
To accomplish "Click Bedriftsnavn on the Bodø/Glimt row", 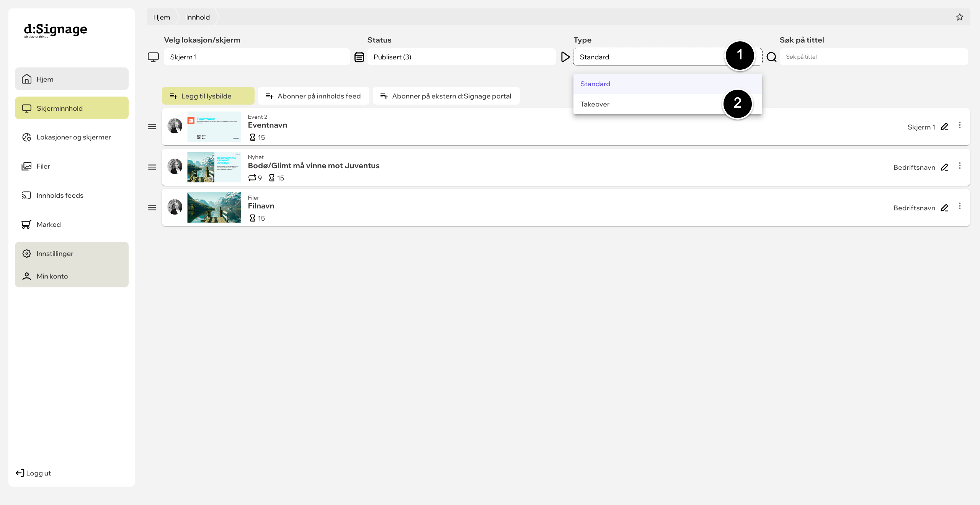I will point(914,167).
